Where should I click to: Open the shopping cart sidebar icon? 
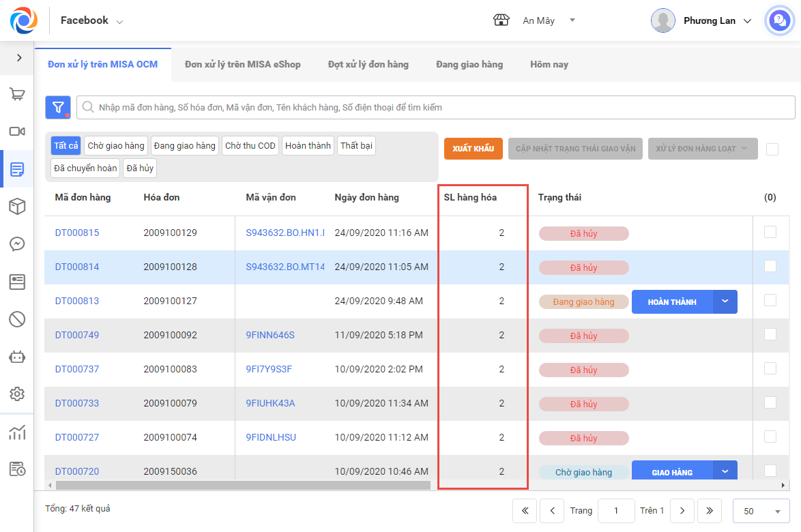(17, 94)
